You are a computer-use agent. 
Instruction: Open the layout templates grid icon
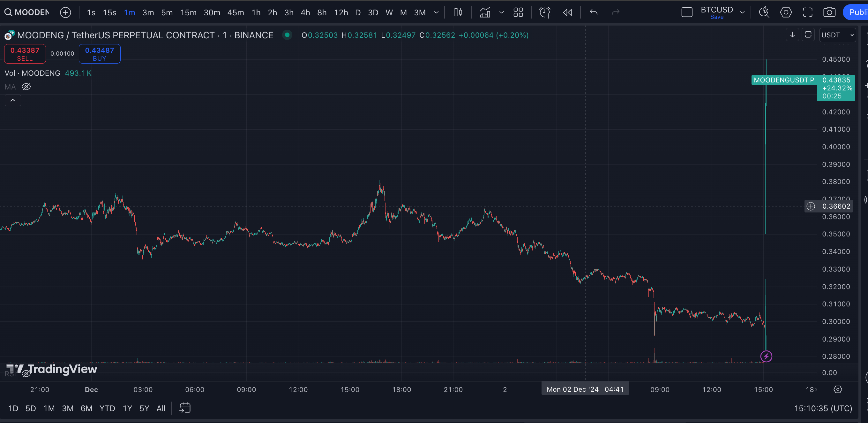point(518,12)
